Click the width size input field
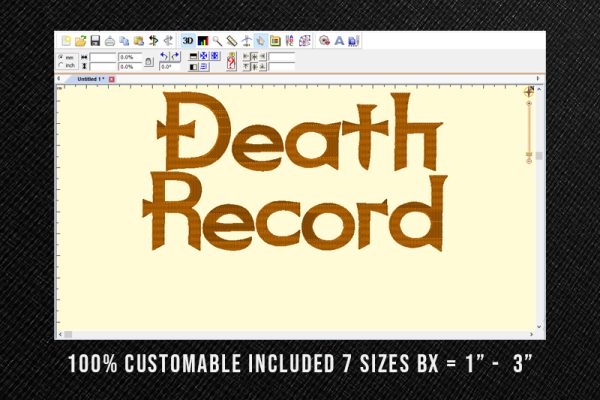This screenshot has width=600, height=400. 103,57
